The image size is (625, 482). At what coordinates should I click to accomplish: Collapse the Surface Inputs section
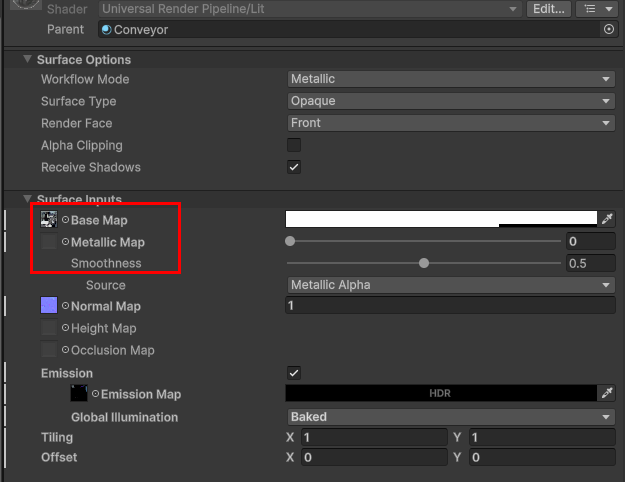pos(27,198)
